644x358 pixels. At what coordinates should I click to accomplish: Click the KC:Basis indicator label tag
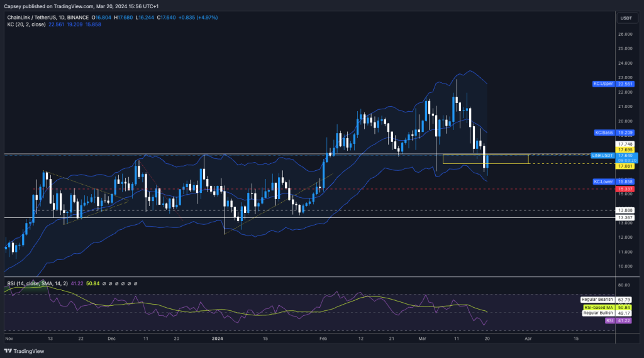603,133
